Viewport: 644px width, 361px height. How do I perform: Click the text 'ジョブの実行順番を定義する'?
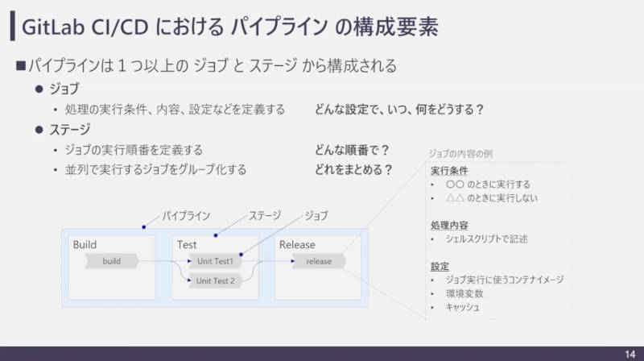pos(134,150)
